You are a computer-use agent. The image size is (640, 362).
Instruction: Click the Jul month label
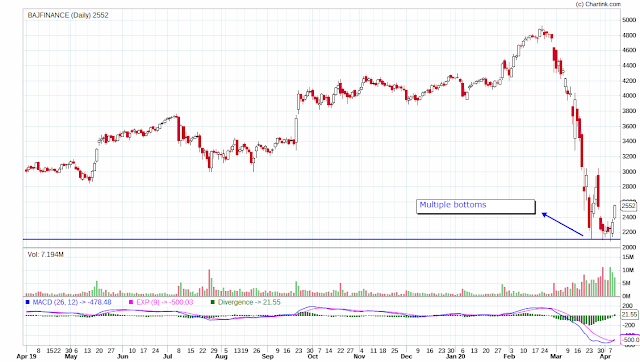click(x=168, y=357)
